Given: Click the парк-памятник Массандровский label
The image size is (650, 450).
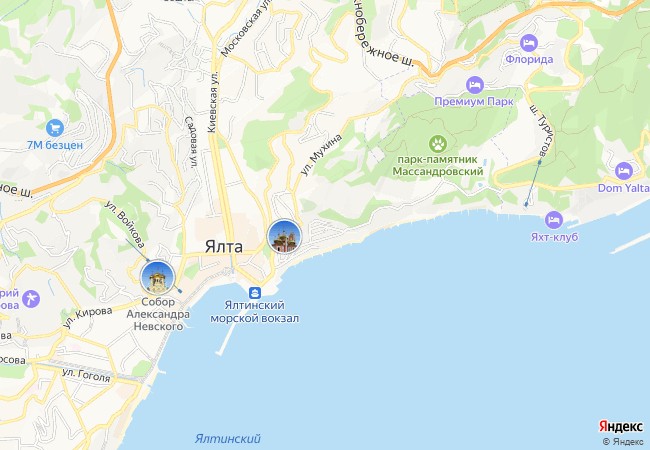Looking at the screenshot, I should pos(438,165).
